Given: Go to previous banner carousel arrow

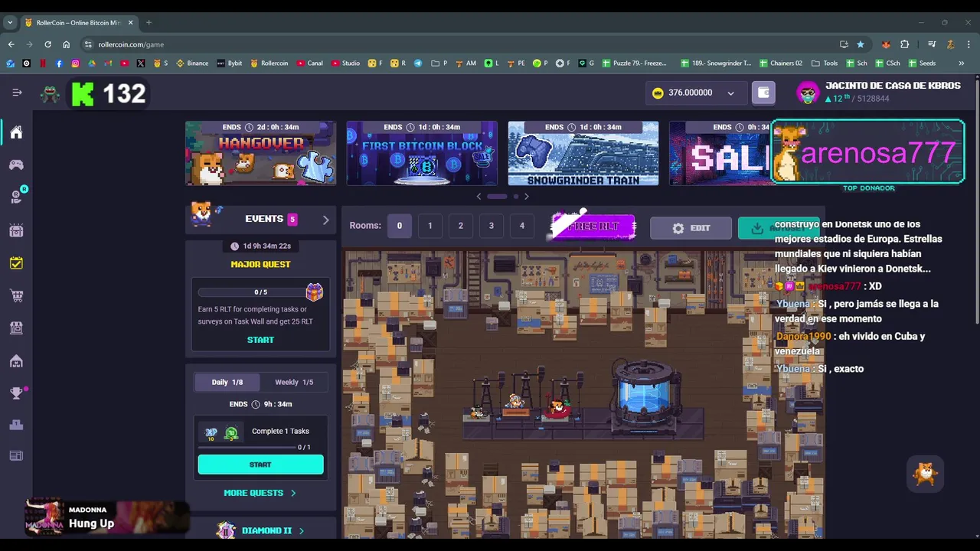Looking at the screenshot, I should (x=479, y=197).
